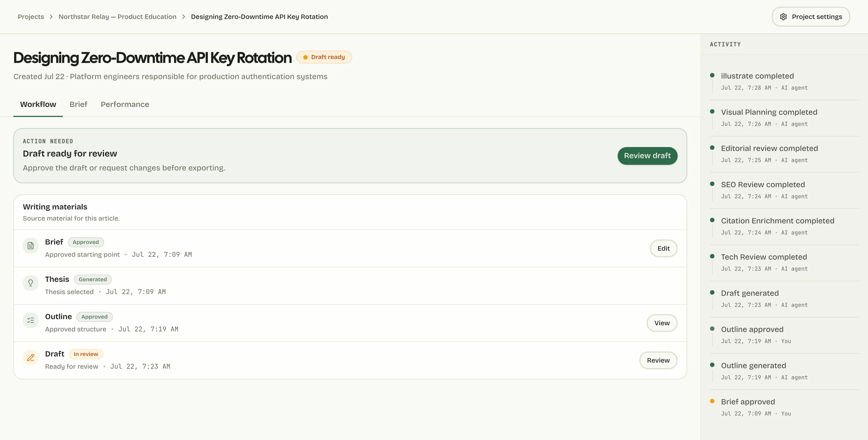Go to Projects breadcrumb link

click(x=31, y=17)
